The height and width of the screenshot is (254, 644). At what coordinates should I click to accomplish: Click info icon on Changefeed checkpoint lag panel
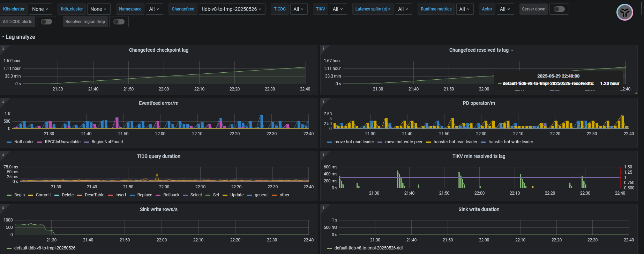click(3, 48)
